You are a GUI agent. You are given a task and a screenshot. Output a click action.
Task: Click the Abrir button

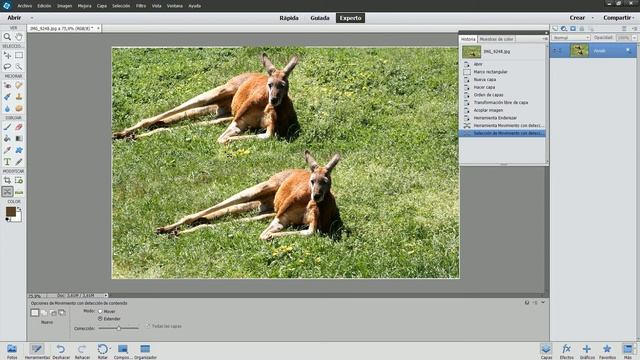(x=14, y=18)
